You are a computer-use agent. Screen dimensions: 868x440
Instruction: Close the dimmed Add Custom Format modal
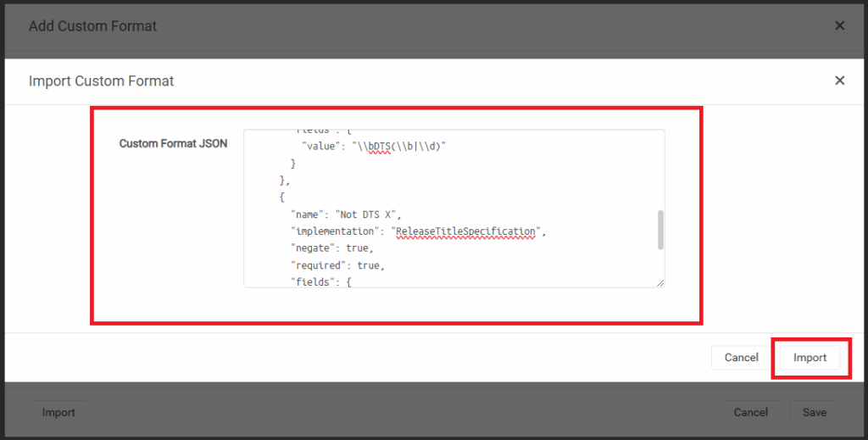(839, 26)
